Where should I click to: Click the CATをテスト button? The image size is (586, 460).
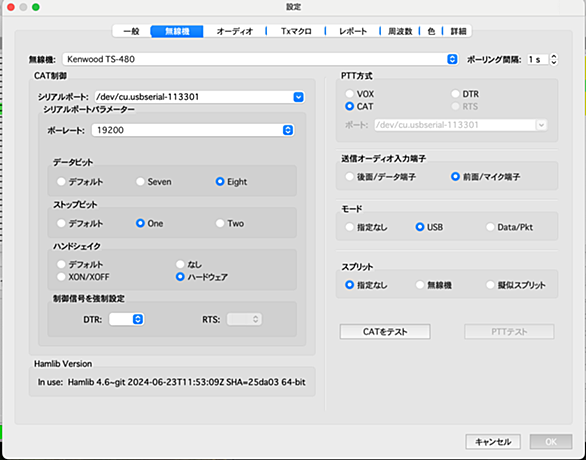pos(385,332)
